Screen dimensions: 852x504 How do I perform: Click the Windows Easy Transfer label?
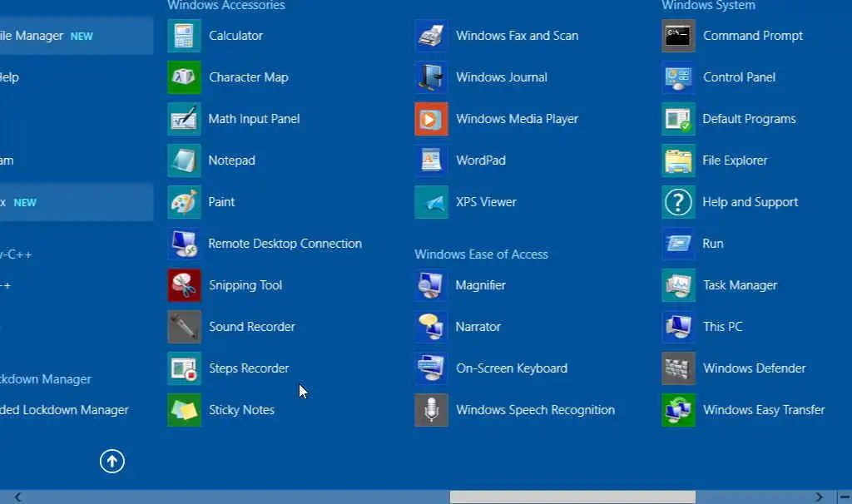pyautogui.click(x=764, y=410)
